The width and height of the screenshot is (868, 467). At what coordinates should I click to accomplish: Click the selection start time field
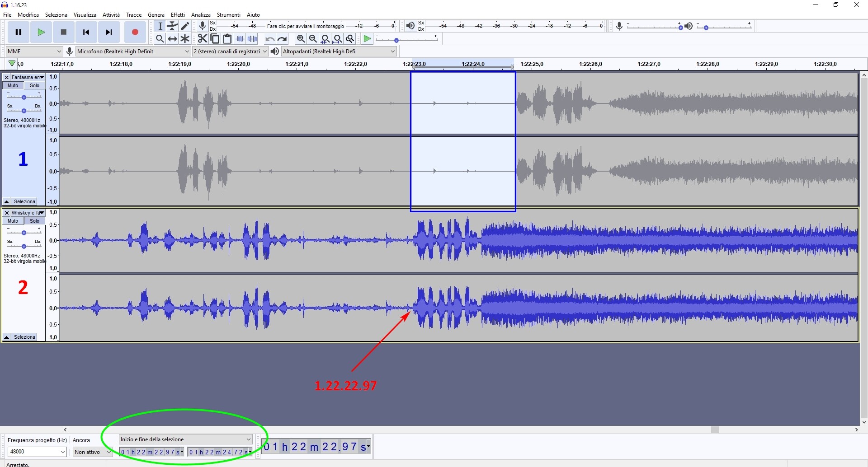(152, 452)
